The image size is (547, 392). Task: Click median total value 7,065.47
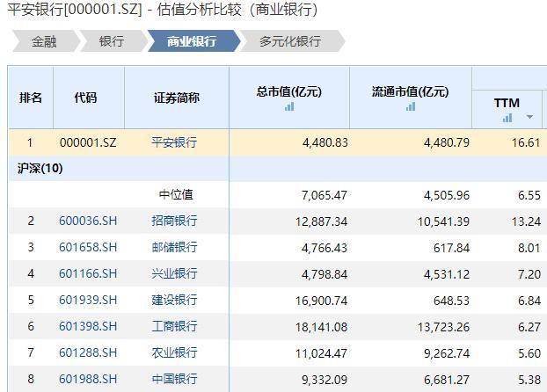pyautogui.click(x=325, y=195)
